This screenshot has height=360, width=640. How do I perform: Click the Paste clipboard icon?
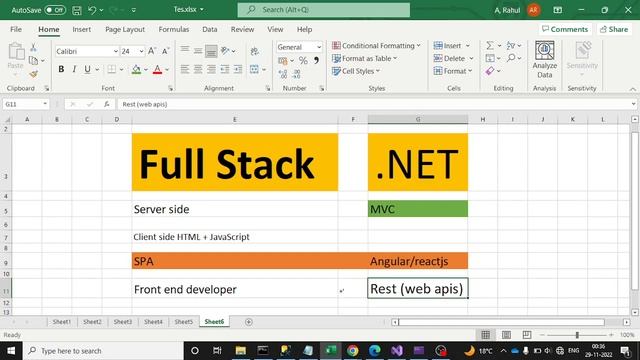click(16, 52)
